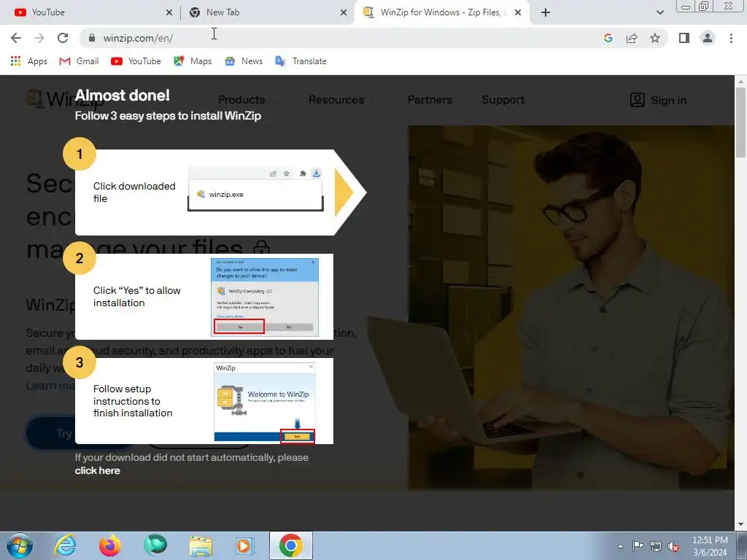Open Windows Explorer folder from taskbar

tap(201, 545)
